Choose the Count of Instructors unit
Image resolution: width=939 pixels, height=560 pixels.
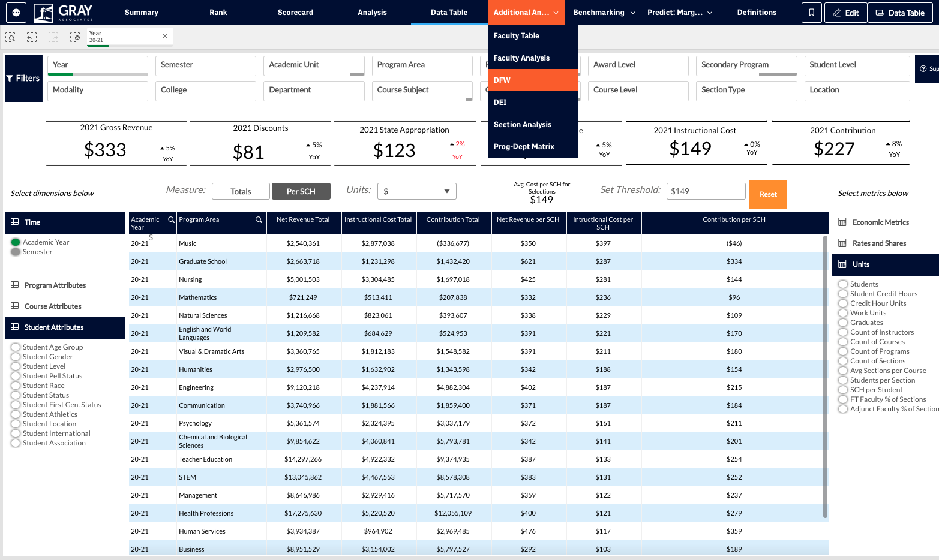pos(843,332)
